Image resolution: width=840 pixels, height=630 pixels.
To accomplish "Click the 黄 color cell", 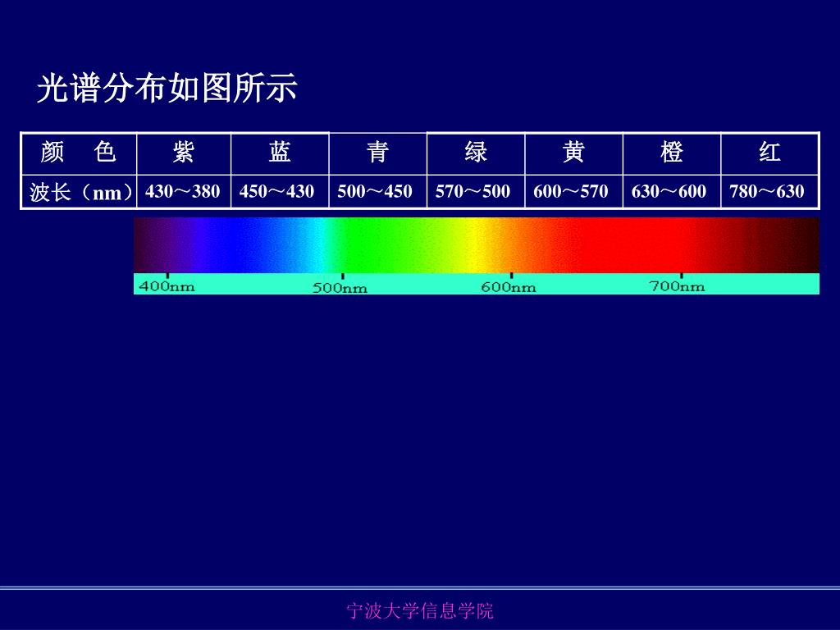I will [x=573, y=153].
